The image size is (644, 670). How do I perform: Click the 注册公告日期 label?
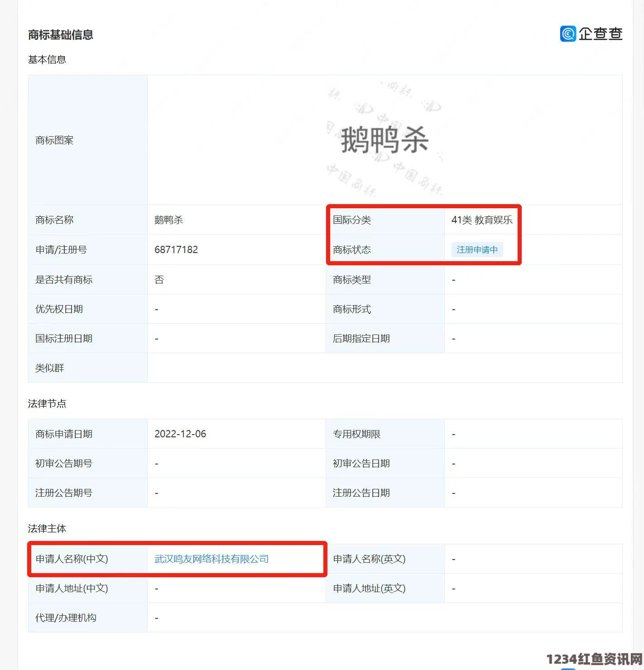pyautogui.click(x=361, y=493)
